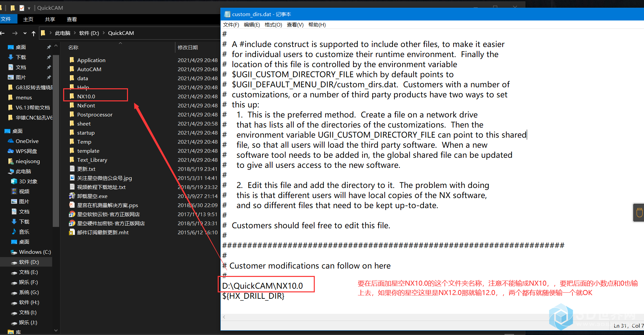Viewport: 644px width, 335px height.
Task: Select the Postprocessor folder
Action: (95, 114)
